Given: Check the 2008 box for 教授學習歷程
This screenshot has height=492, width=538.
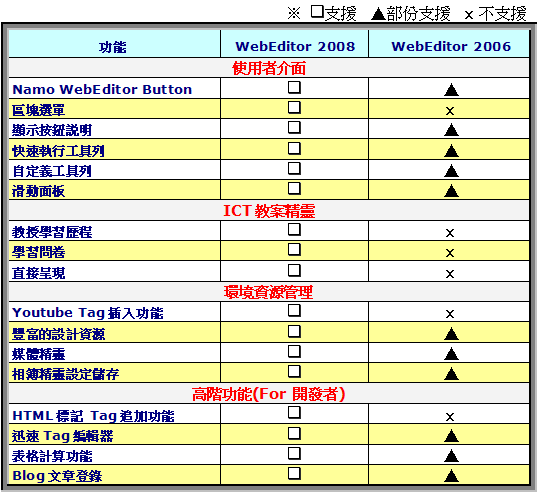Looking at the screenshot, I should [x=294, y=230].
